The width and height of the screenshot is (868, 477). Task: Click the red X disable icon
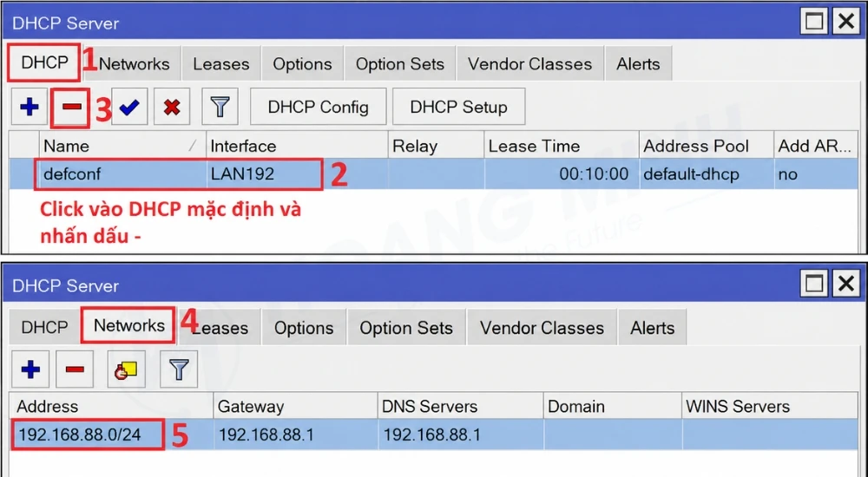click(172, 107)
